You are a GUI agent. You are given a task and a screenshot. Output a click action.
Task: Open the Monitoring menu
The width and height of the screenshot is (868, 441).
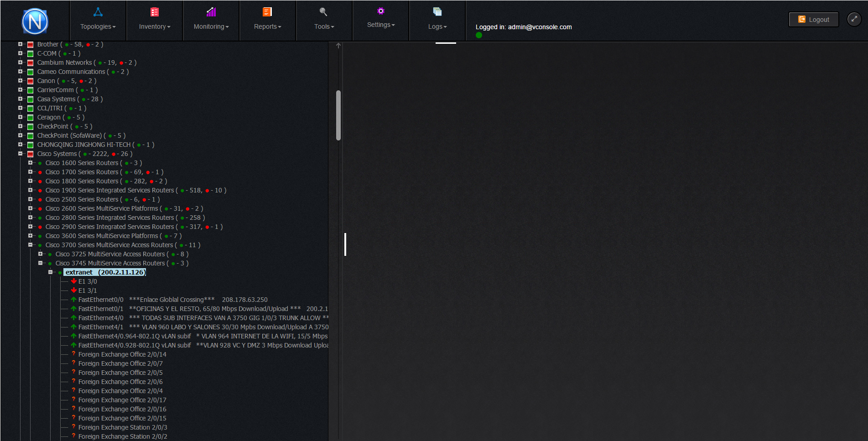coord(211,21)
